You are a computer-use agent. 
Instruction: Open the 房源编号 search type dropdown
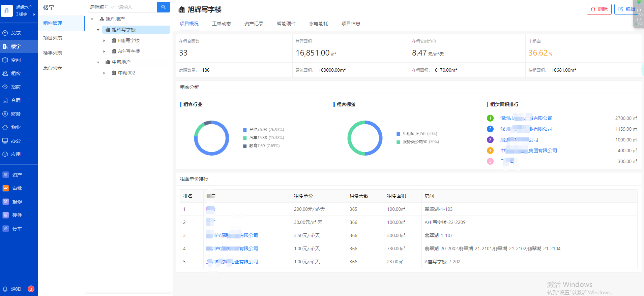pos(102,7)
